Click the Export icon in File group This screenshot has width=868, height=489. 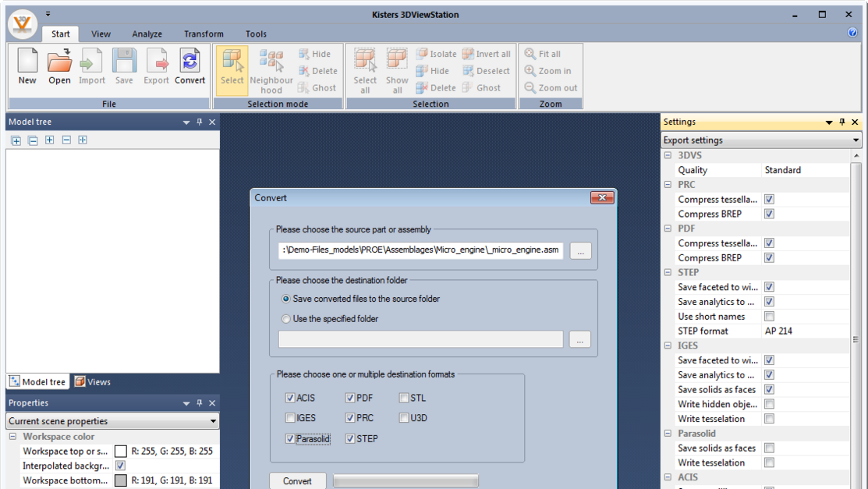[x=156, y=66]
